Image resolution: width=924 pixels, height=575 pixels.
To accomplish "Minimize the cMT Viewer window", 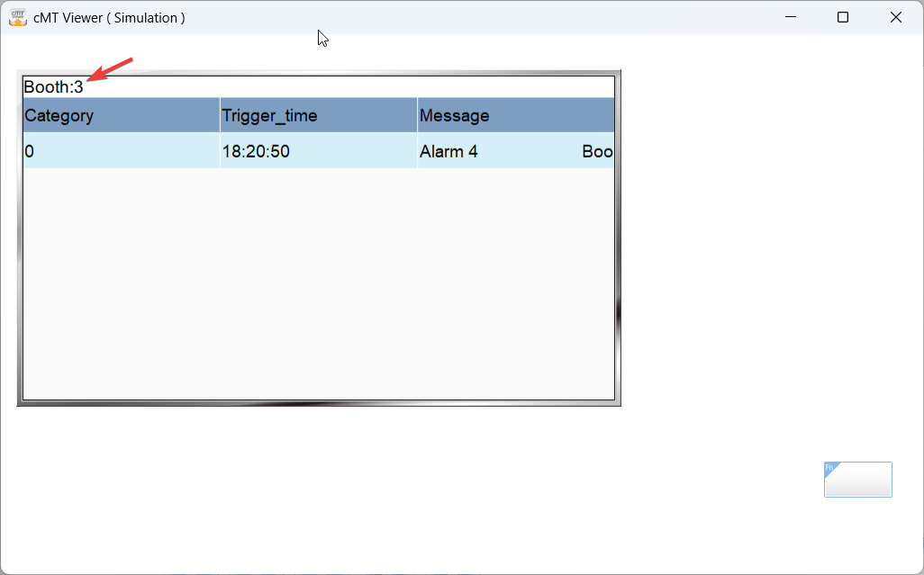I will [x=792, y=17].
